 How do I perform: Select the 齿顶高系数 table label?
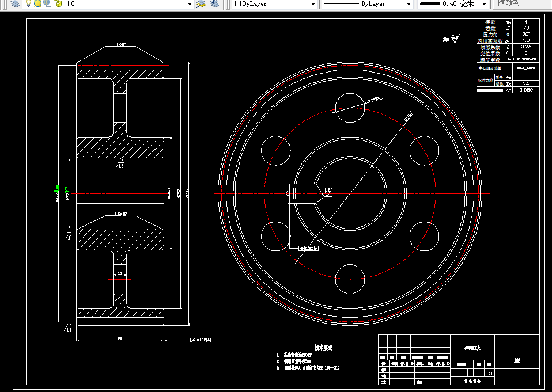click(490, 41)
